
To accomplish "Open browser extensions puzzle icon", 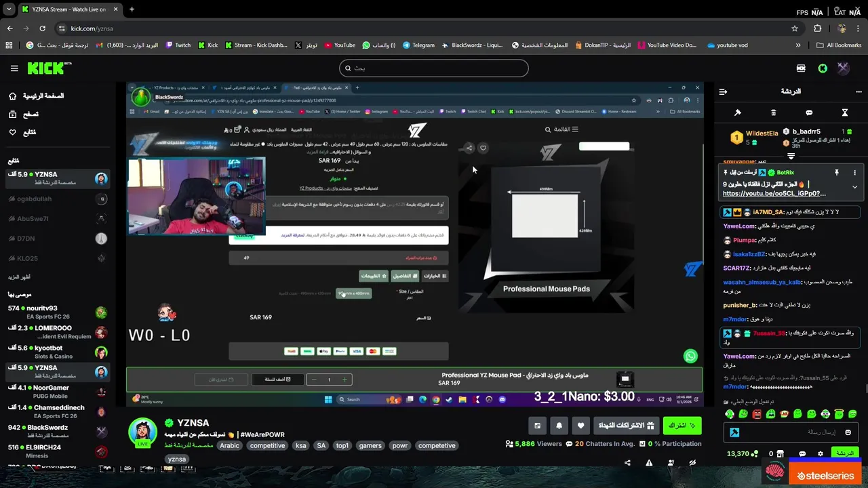I will tap(817, 28).
